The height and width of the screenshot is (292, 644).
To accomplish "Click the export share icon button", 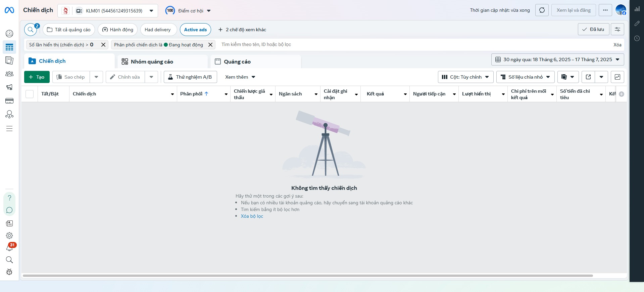I will (588, 77).
